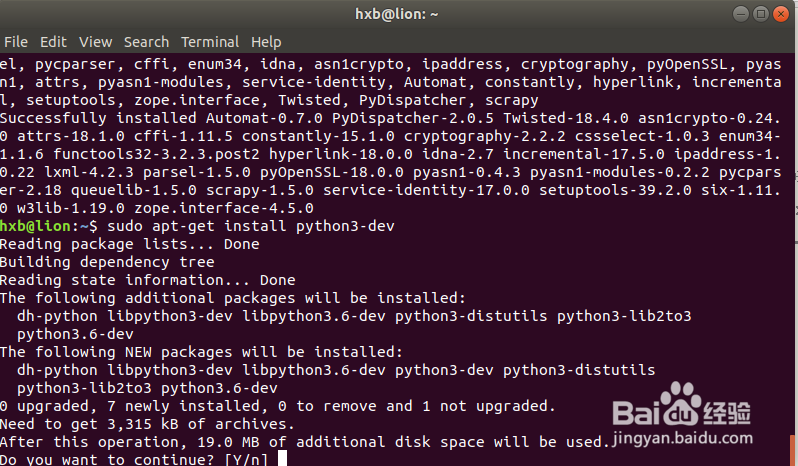Close the terminal with the orange X
Screen dimensions: 798x466
(x=780, y=14)
